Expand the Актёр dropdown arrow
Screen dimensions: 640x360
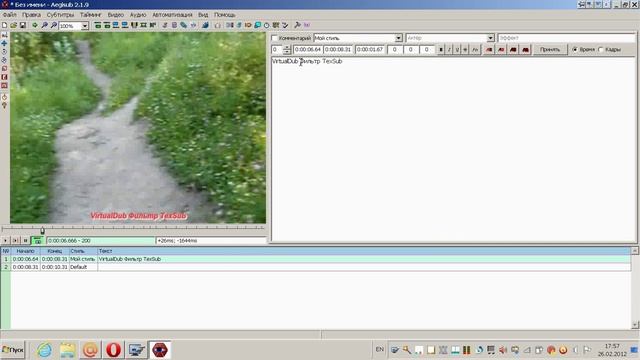tap(491, 38)
